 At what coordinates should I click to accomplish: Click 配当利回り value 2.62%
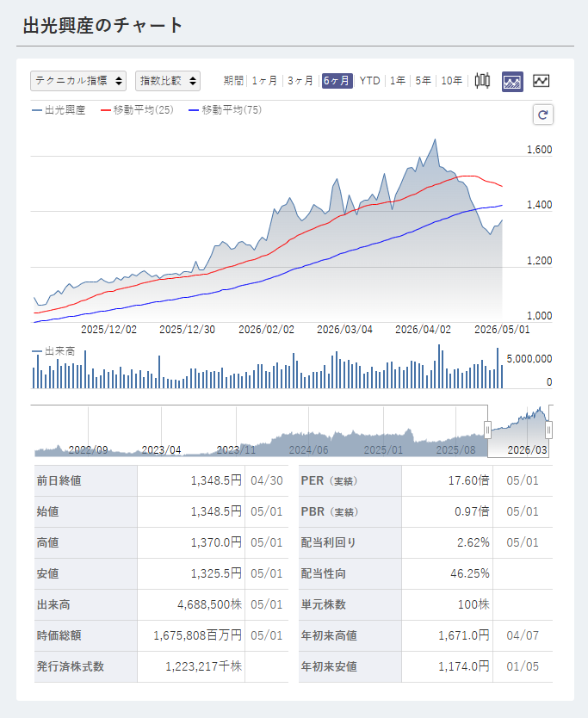click(473, 542)
